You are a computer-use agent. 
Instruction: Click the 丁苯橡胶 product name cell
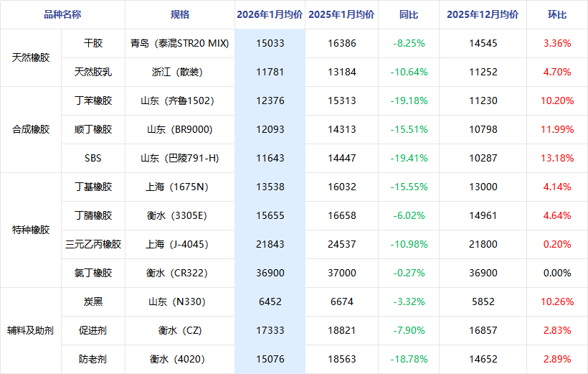[93, 100]
